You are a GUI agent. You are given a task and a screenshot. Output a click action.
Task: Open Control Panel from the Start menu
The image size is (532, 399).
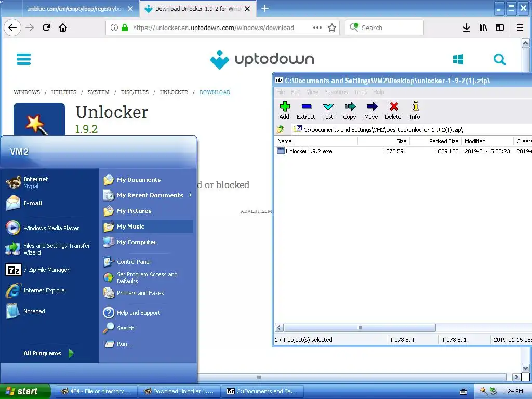coord(148,262)
